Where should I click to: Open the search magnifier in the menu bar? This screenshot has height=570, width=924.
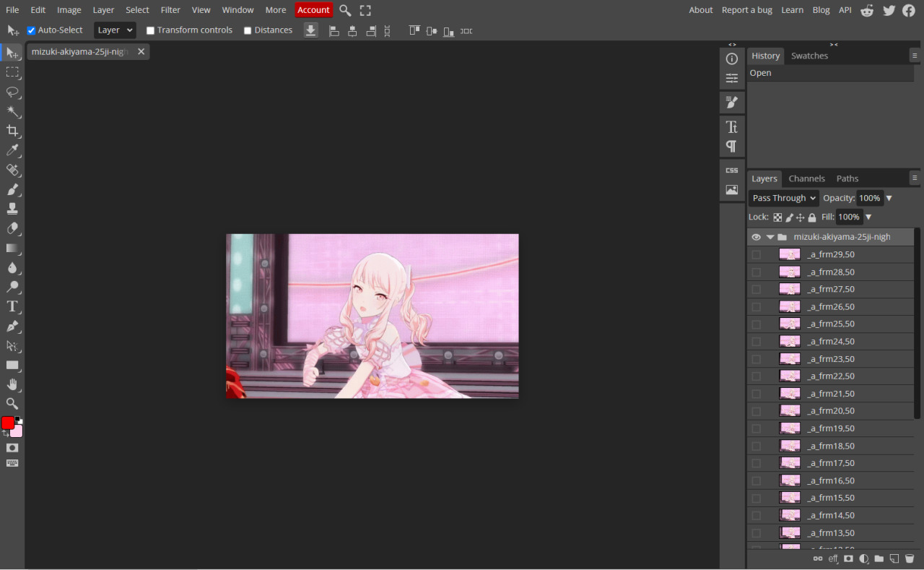coord(345,10)
